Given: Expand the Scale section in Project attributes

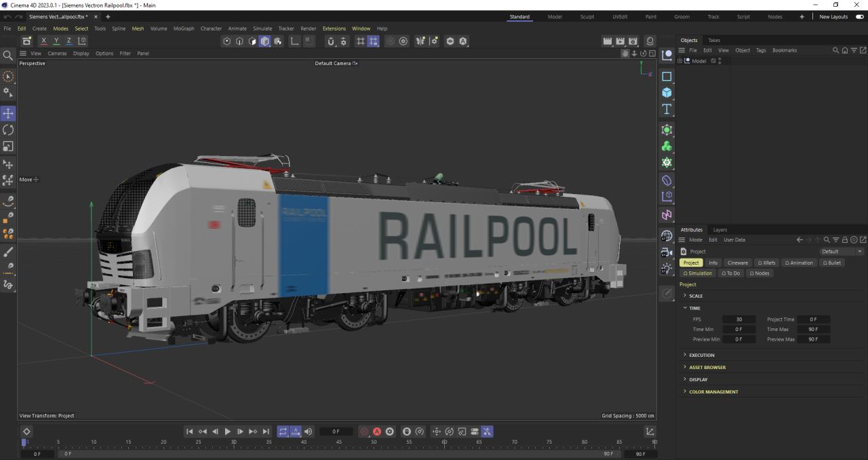Looking at the screenshot, I should tap(696, 296).
